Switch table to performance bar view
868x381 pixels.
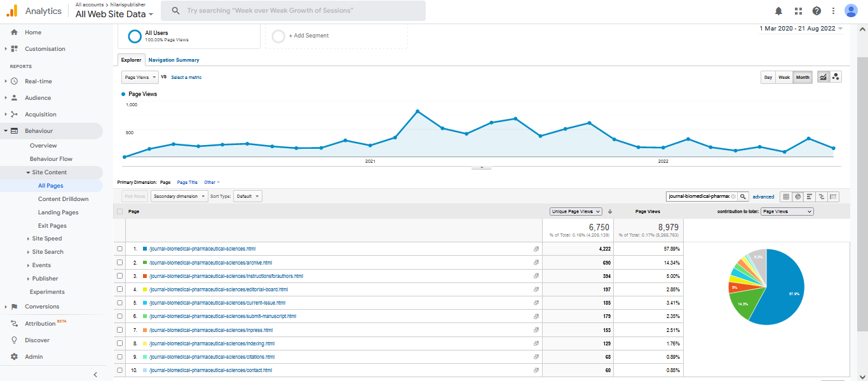click(x=810, y=197)
